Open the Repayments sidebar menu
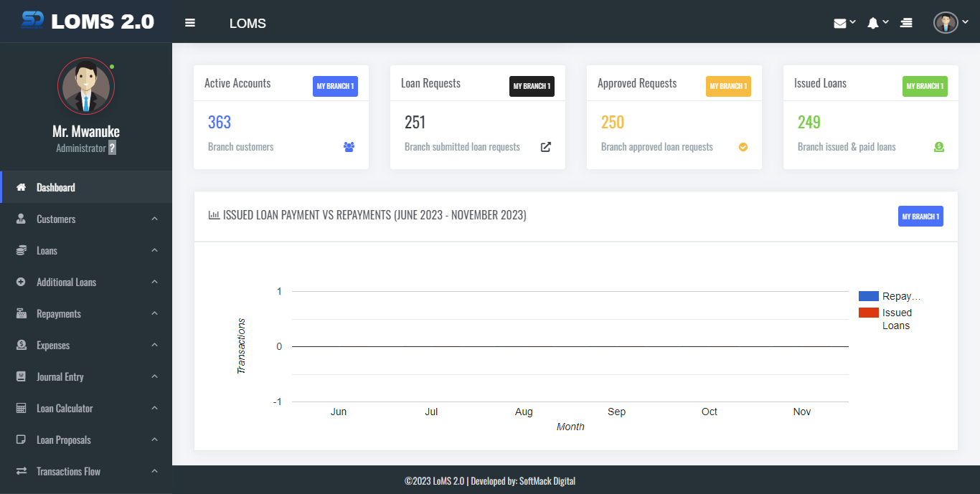The height and width of the screenshot is (494, 980). [x=59, y=314]
